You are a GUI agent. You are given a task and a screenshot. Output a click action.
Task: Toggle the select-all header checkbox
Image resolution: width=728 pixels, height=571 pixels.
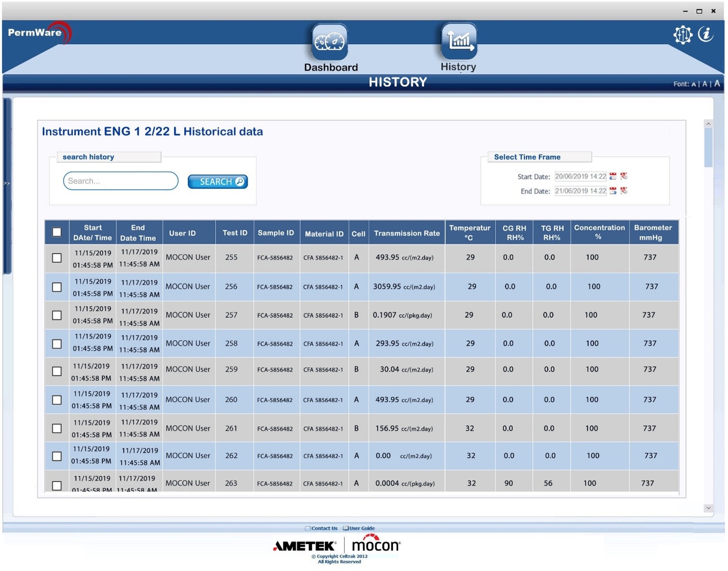click(x=57, y=232)
